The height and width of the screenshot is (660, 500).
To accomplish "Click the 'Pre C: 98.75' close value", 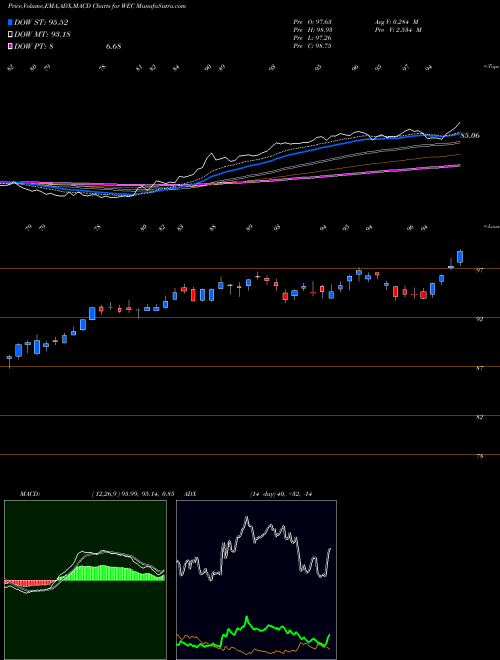I will (x=312, y=46).
